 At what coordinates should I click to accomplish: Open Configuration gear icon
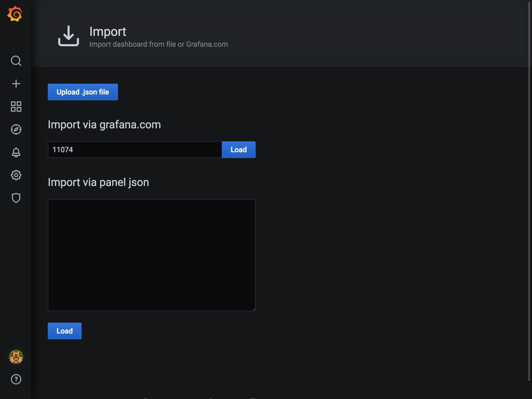point(16,175)
